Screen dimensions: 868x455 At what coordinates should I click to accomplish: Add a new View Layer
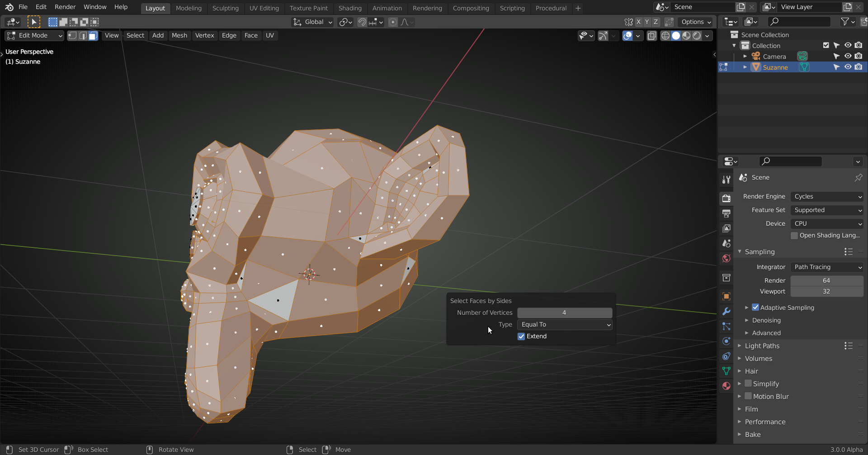coord(848,7)
